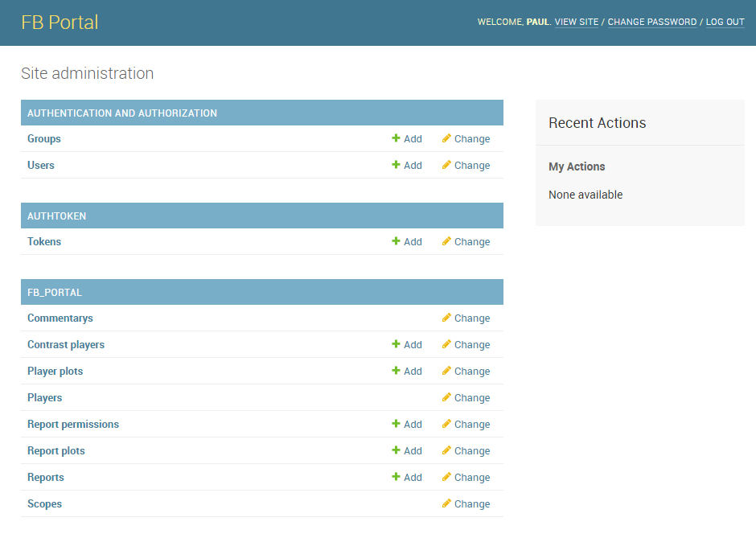
Task: Click the pencil icon in Commentarys row
Action: tap(446, 318)
